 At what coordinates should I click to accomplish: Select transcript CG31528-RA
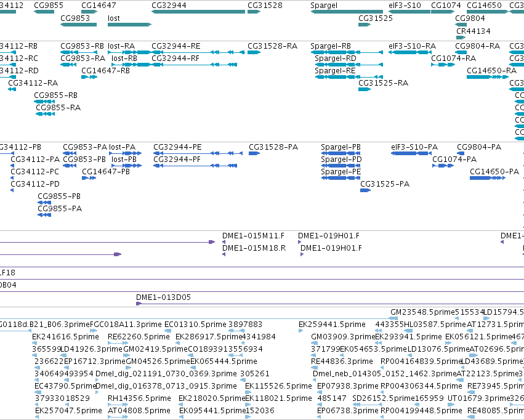tap(272, 46)
